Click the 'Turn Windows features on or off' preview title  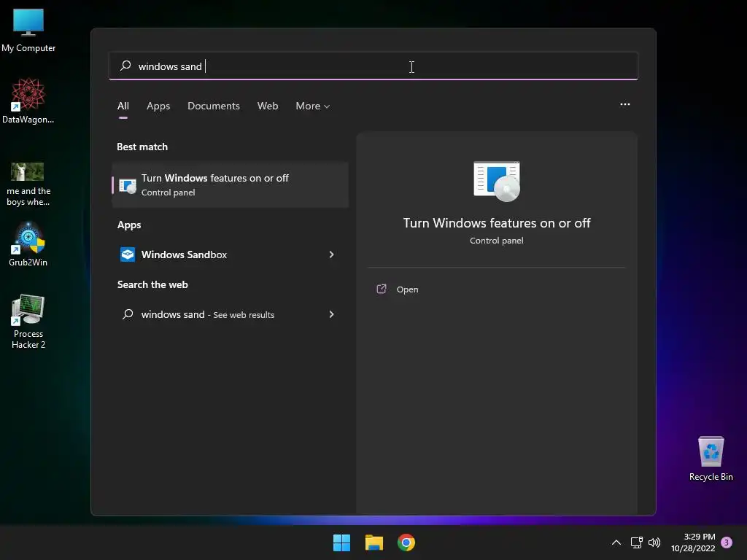[496, 223]
